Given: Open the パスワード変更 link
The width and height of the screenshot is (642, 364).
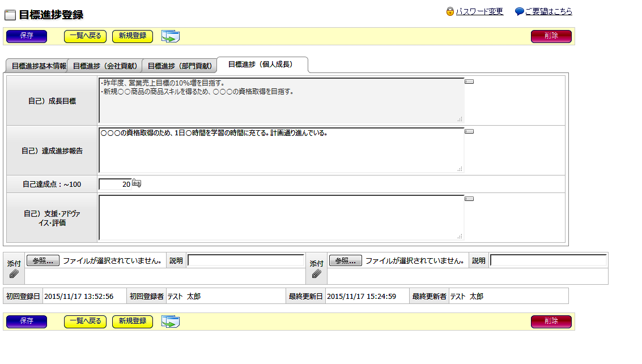Looking at the screenshot, I should [x=479, y=11].
